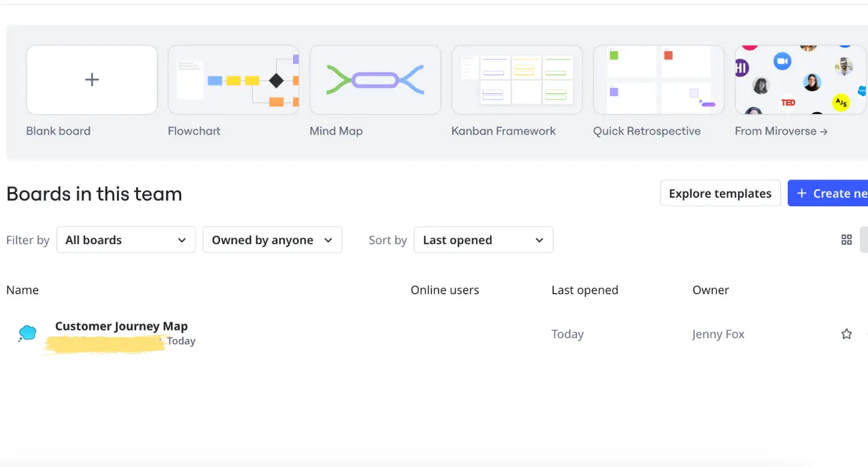This screenshot has height=467, width=868.
Task: Choose the Quick Retrospective template
Action: point(658,80)
